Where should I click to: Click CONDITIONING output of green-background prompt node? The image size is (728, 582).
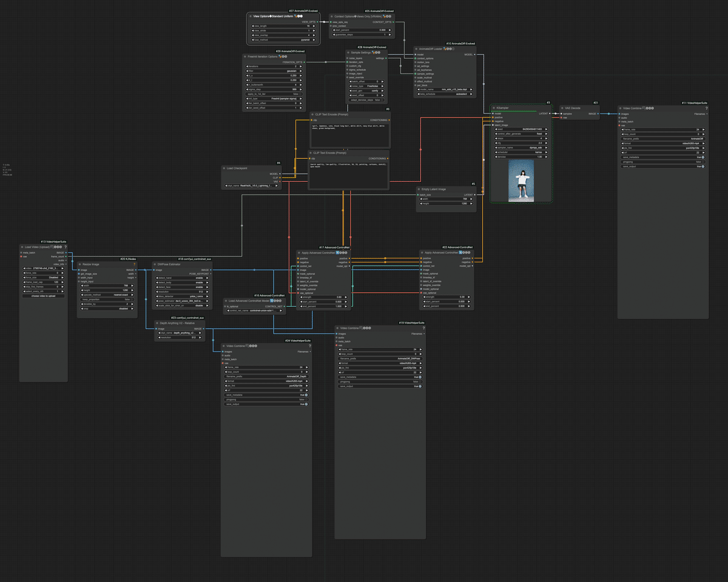coord(388,120)
